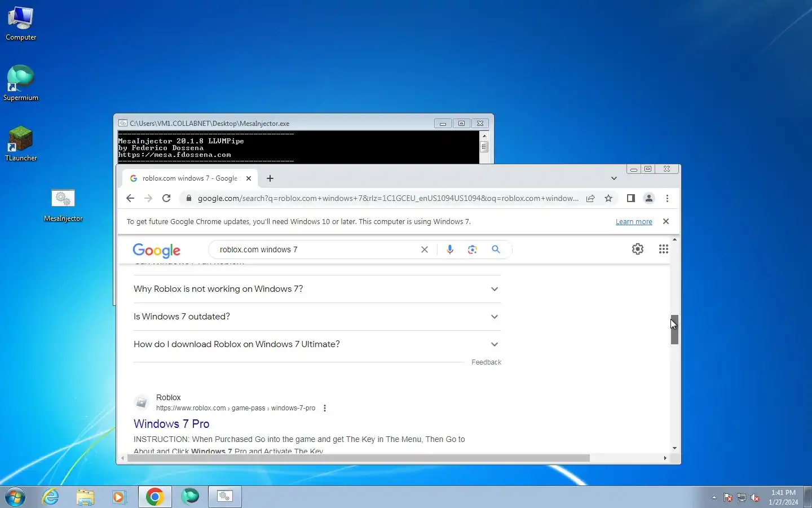Open the Action Center flag icon
812x508 pixels.
coord(727,497)
